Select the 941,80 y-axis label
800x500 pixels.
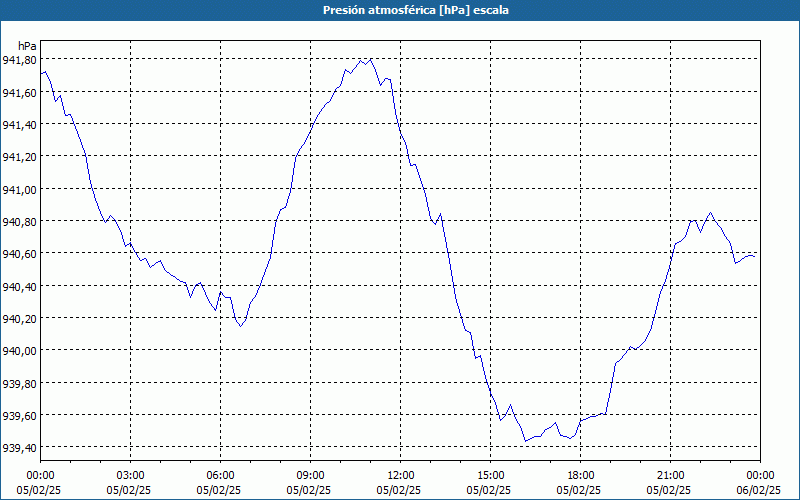click(x=19, y=60)
